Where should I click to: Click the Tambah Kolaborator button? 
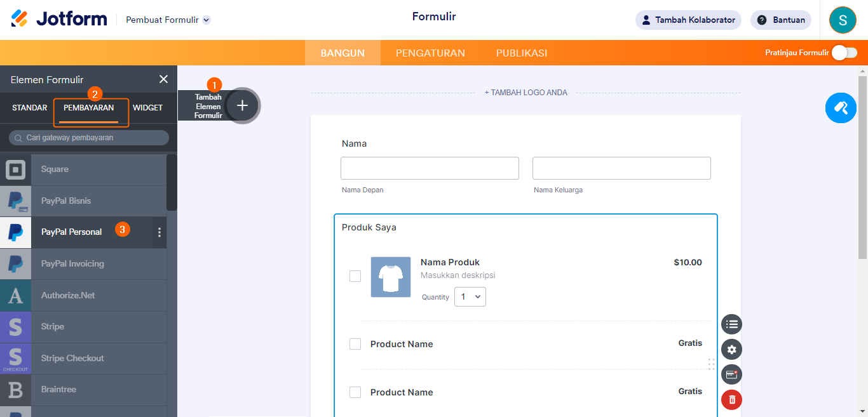688,20
